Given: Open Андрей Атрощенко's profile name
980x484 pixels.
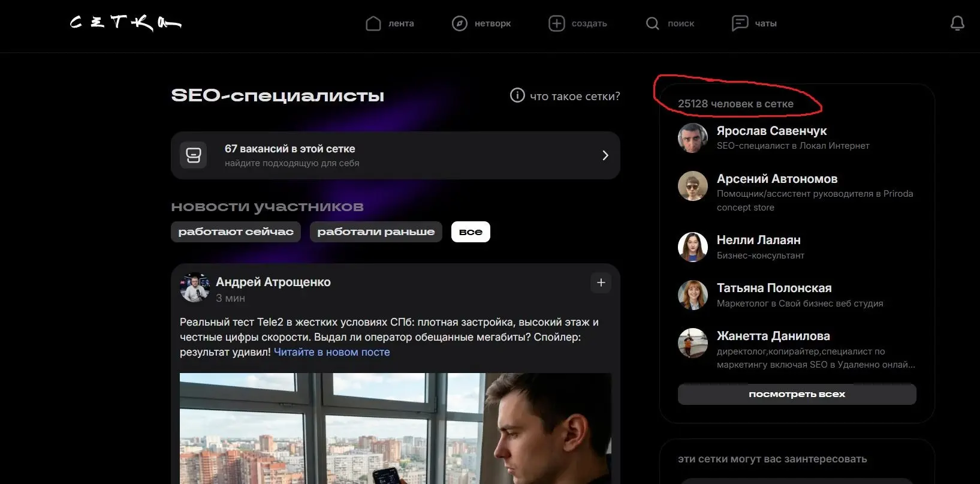Looking at the screenshot, I should [273, 282].
